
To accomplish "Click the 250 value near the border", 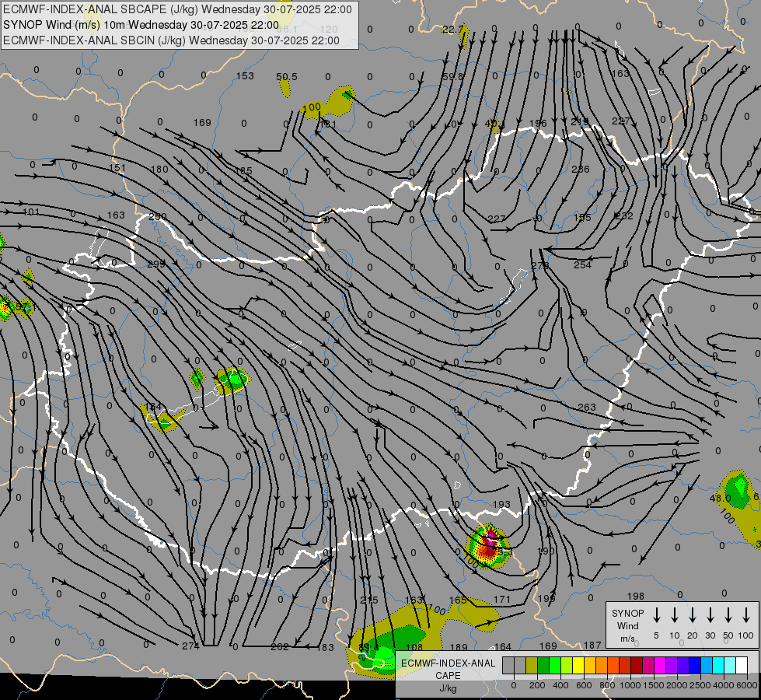I will tap(157, 217).
